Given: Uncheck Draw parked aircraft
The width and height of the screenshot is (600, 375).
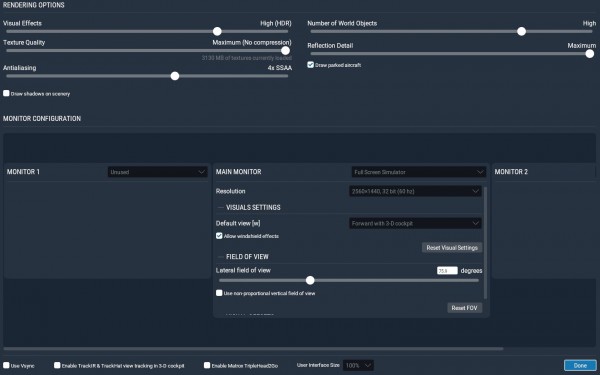Looking at the screenshot, I should [310, 65].
